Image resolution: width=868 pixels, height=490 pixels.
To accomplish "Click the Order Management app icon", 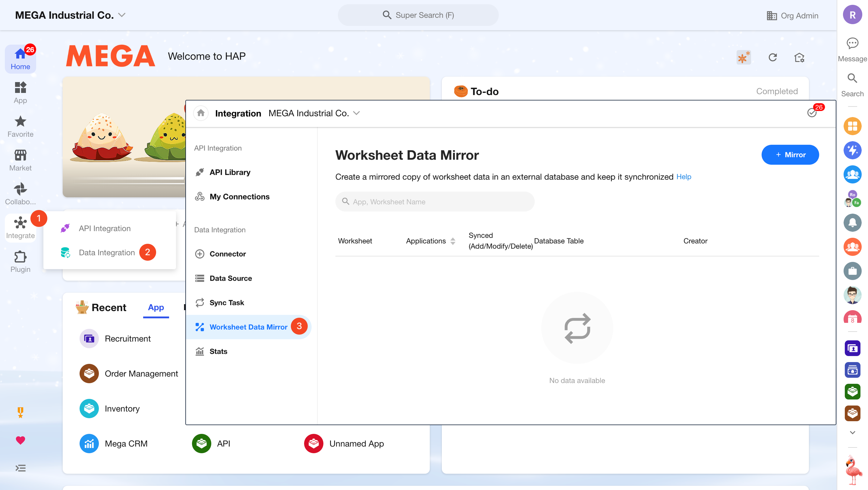I will 89,373.
